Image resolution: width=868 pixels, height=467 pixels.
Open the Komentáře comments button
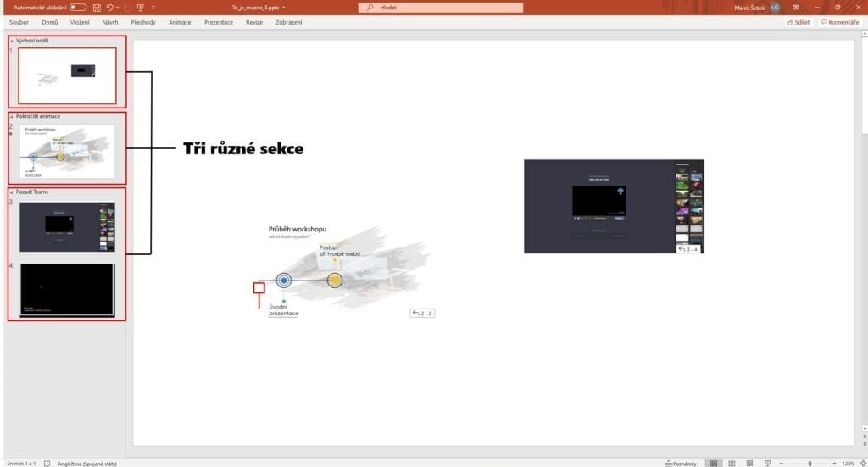coord(839,22)
